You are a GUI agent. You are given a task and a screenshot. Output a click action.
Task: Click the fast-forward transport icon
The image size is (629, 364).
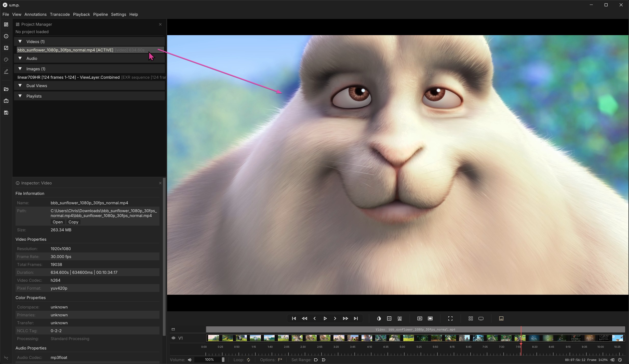345,318
